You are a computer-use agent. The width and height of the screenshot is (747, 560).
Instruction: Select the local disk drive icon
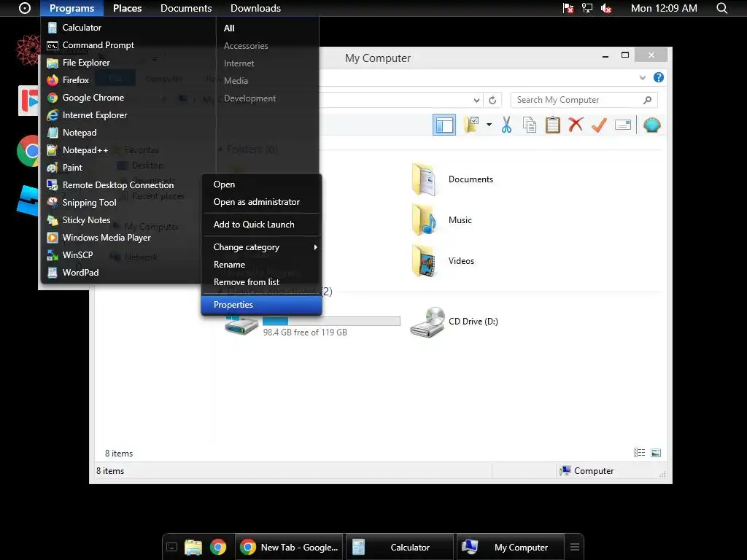pyautogui.click(x=241, y=326)
